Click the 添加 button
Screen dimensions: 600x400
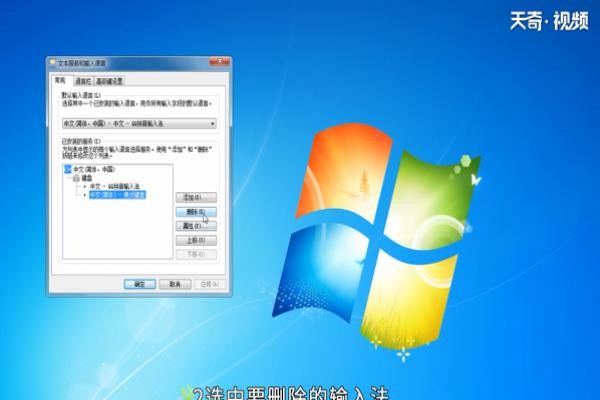[196, 198]
